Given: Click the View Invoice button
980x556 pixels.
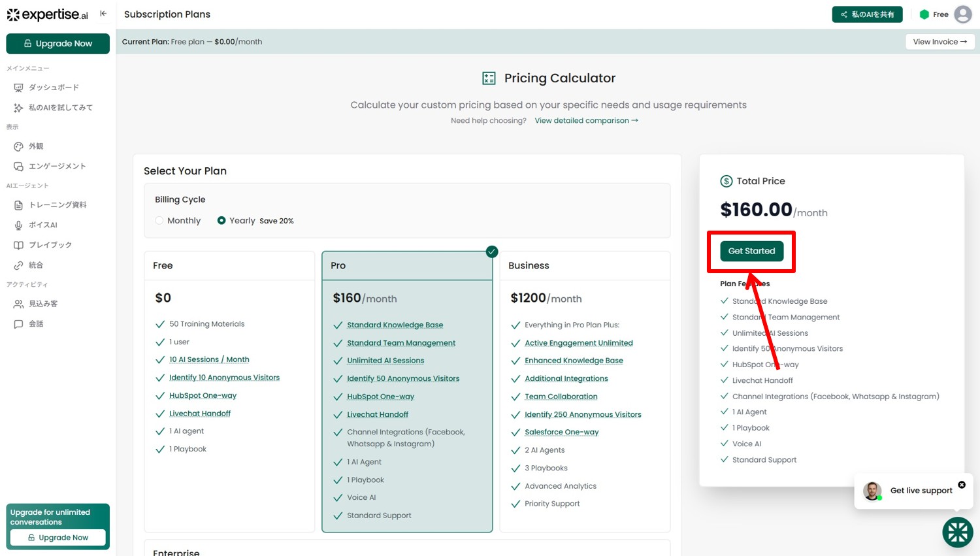Looking at the screenshot, I should (x=939, y=42).
